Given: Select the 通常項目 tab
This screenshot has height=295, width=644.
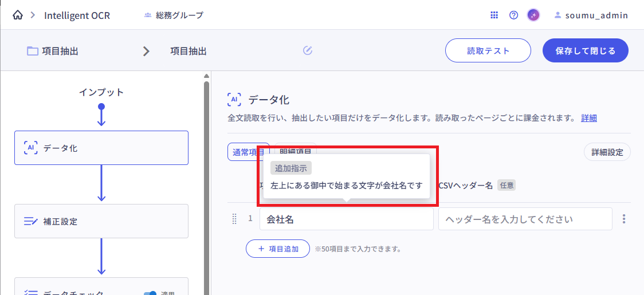Looking at the screenshot, I should [248, 152].
